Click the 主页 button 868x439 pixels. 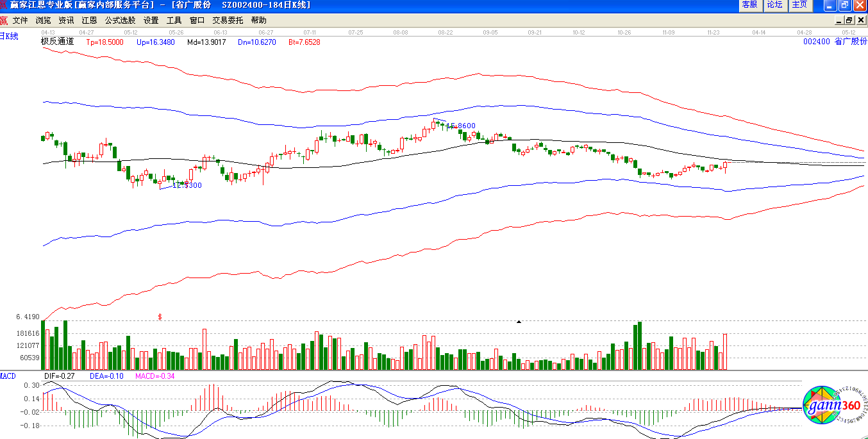click(799, 5)
